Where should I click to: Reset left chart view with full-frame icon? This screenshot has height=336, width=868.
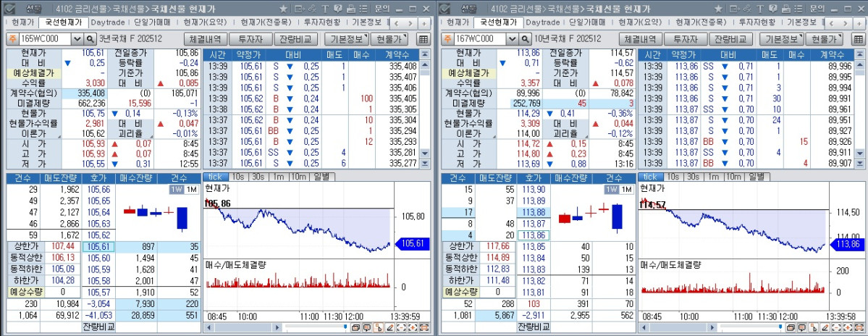[x=423, y=328]
